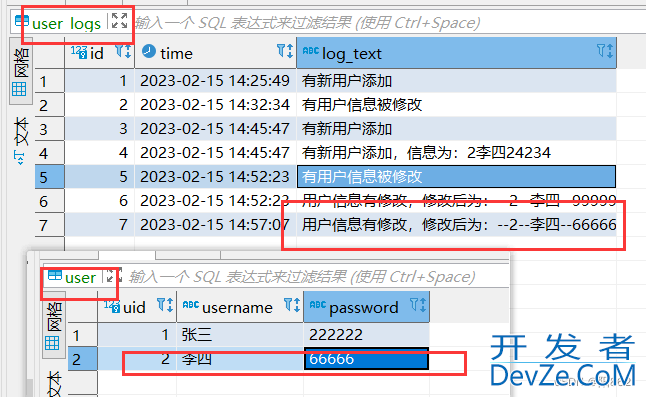Select the id column header

tap(100, 53)
